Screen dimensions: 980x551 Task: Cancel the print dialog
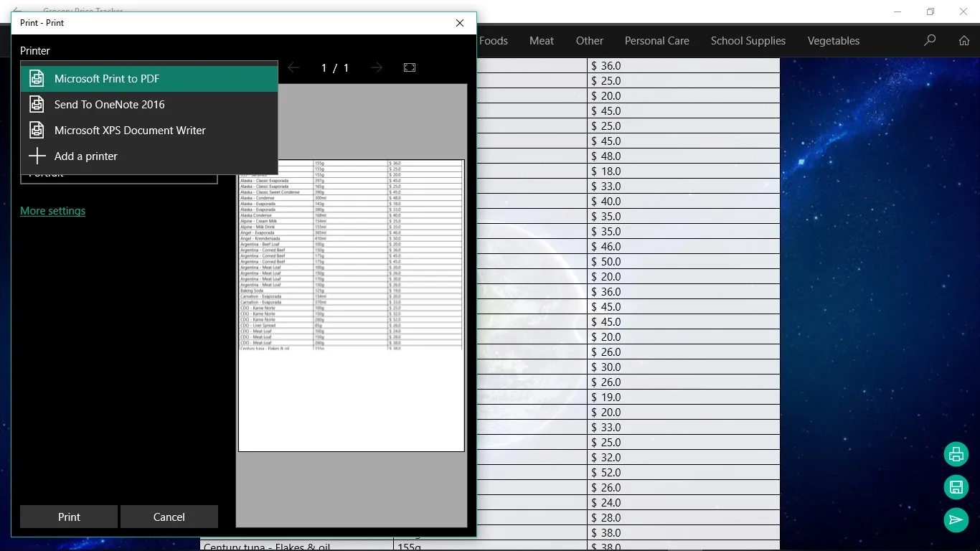[169, 517]
